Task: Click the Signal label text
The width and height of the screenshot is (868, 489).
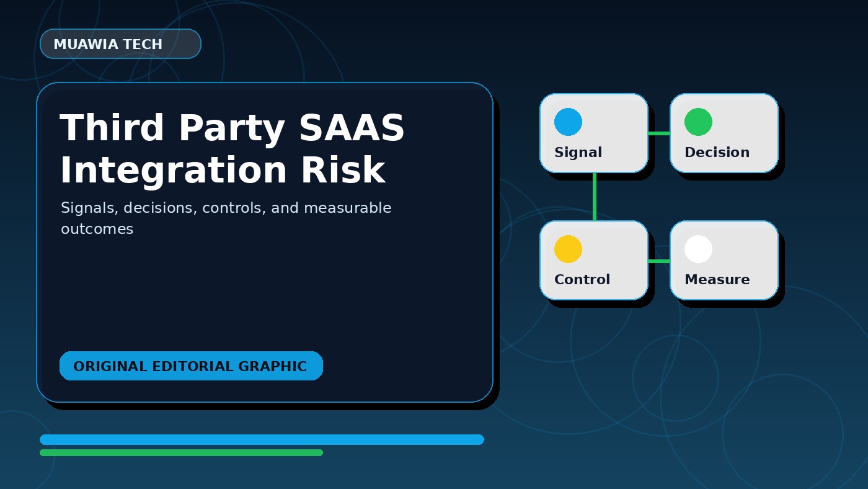Action: coord(578,153)
